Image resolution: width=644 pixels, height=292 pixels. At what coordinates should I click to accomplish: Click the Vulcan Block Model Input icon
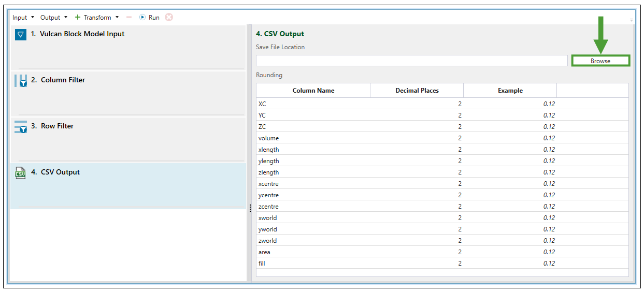(x=21, y=35)
